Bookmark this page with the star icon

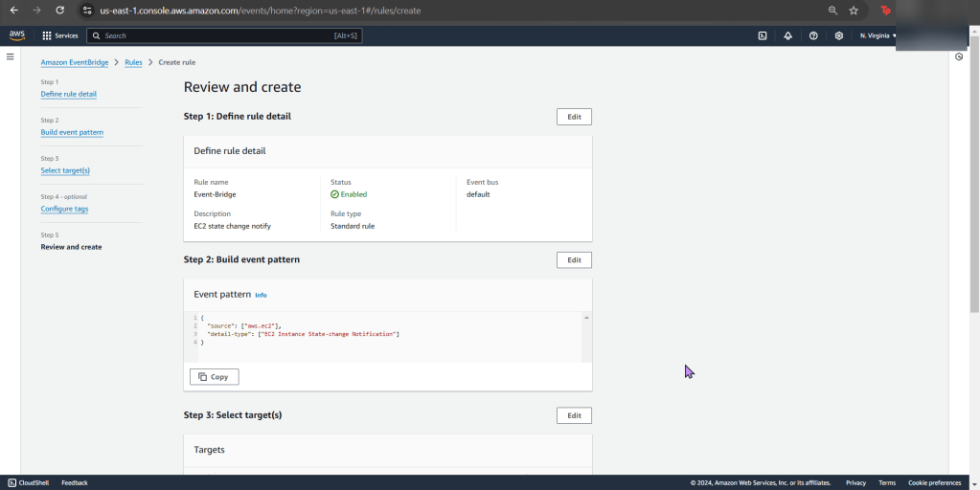click(854, 11)
